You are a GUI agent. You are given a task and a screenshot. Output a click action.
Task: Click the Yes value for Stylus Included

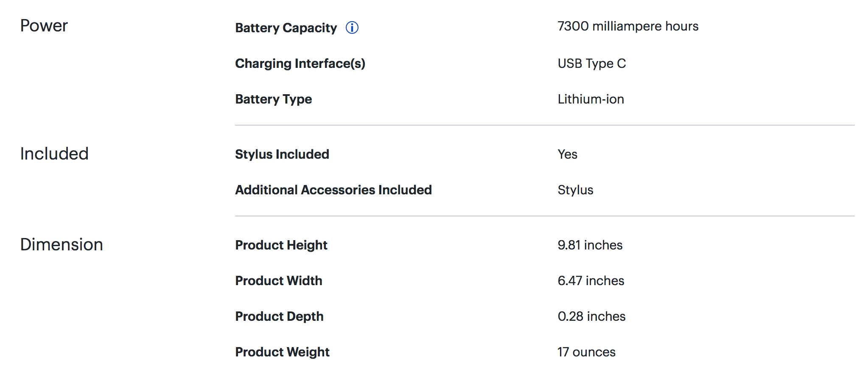pyautogui.click(x=567, y=154)
